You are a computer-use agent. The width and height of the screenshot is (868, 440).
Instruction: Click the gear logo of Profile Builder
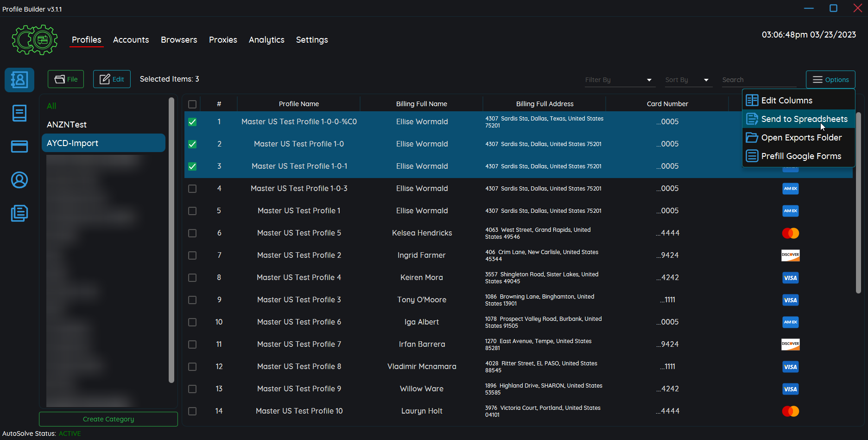[x=35, y=40]
